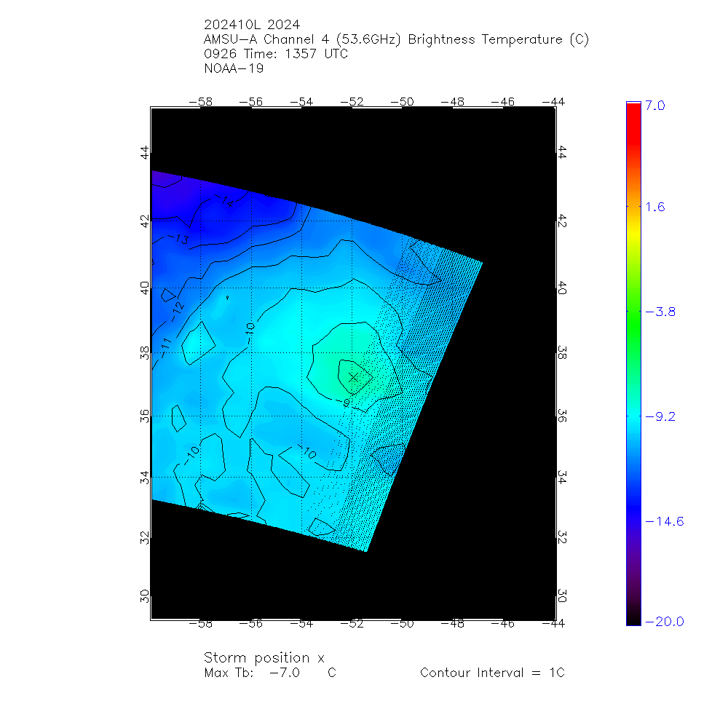Image resolution: width=728 pixels, height=728 pixels.
Task: Click the '34' latitude label on right axis
Action: 562,478
